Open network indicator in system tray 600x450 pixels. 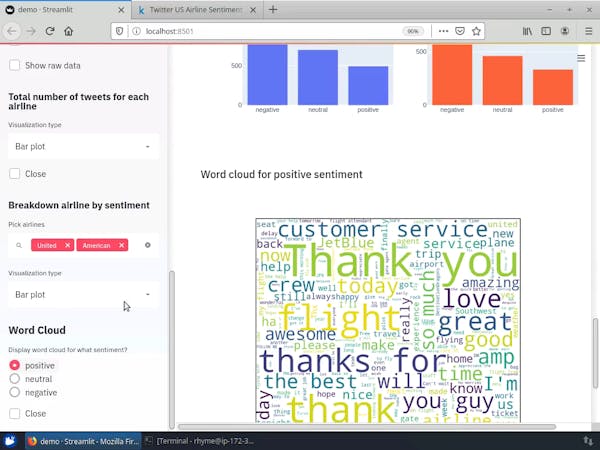pyautogui.click(x=588, y=441)
